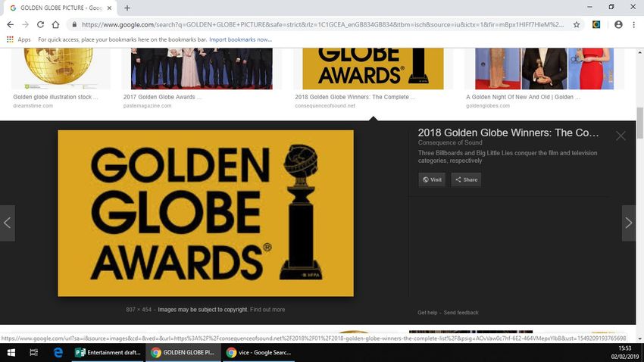Viewport: 644px width, 362px height.
Task: Open the preview title 2018 Golden Globe Winners
Action: (508, 133)
